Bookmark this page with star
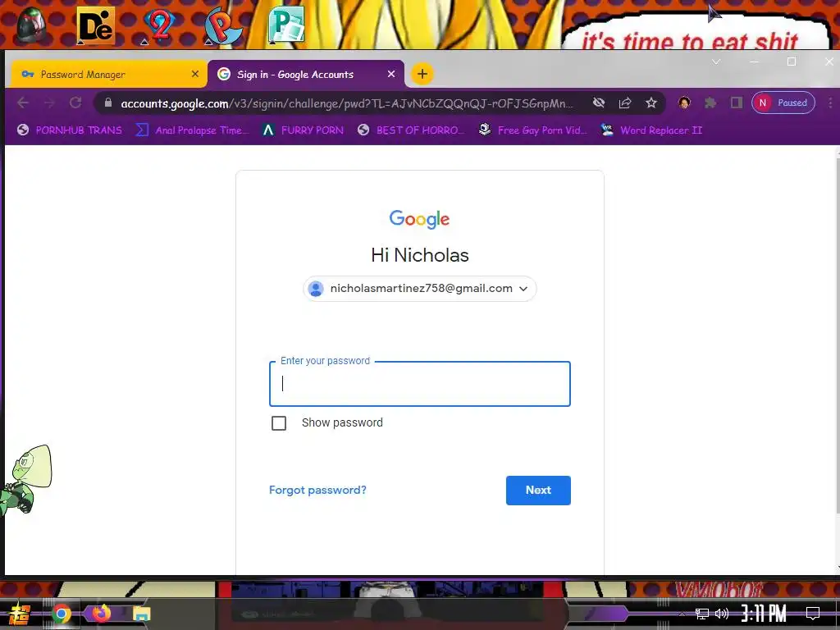The image size is (840, 630). 651,103
